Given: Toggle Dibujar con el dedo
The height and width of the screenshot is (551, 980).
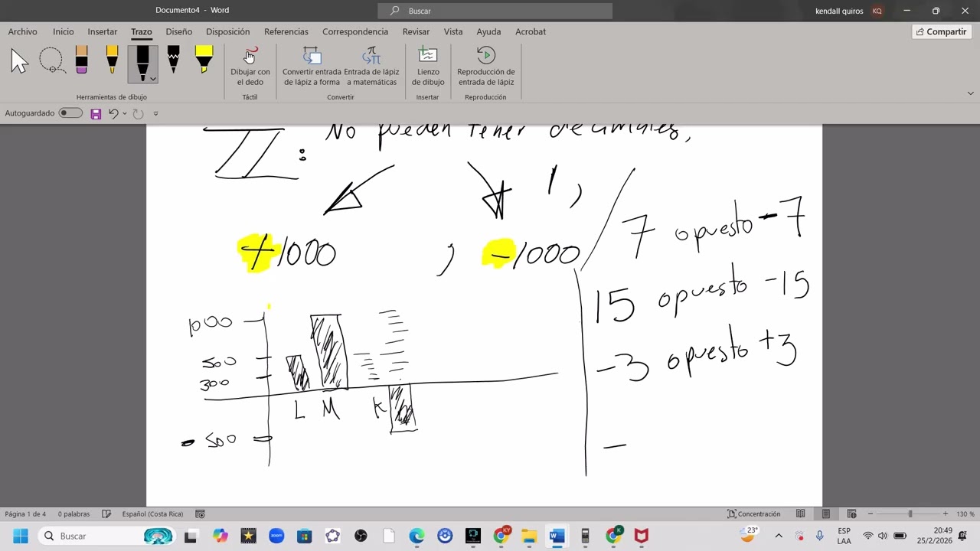Looking at the screenshot, I should [x=250, y=67].
